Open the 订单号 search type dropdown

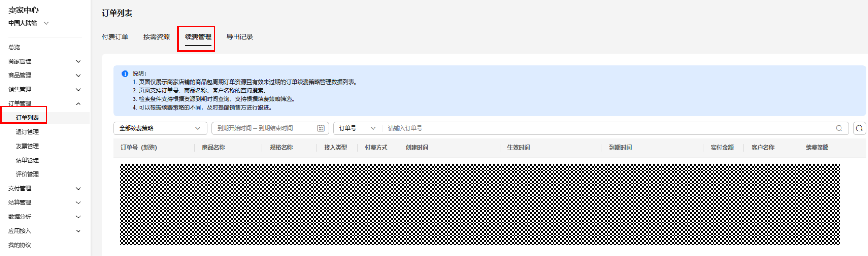pyautogui.click(x=357, y=128)
